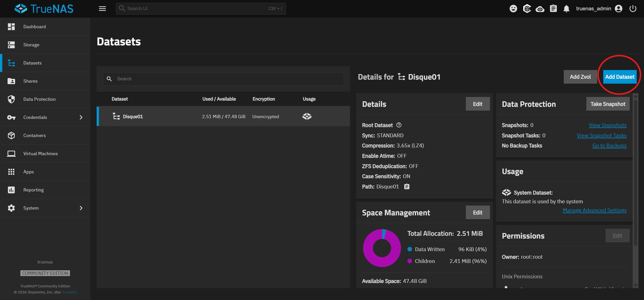The width and height of the screenshot is (644, 300).
Task: Click the dataset search magnifier icon
Action: (x=109, y=79)
